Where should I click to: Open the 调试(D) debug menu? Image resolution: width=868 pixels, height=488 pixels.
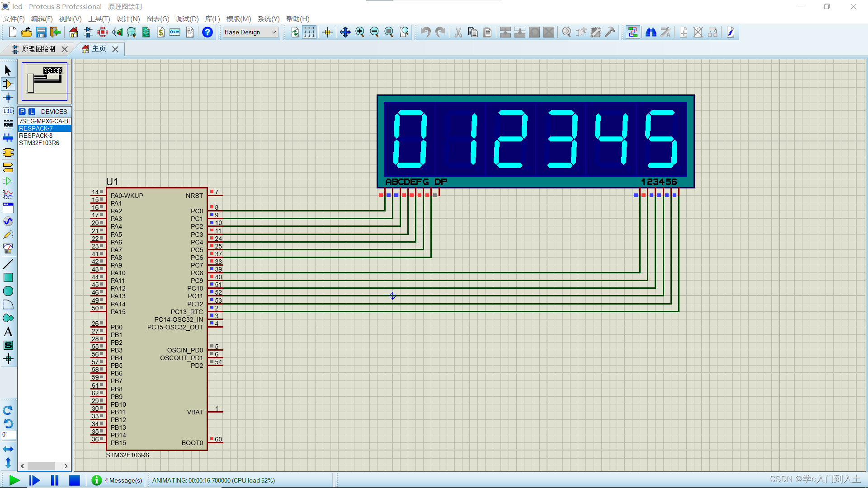pos(187,19)
